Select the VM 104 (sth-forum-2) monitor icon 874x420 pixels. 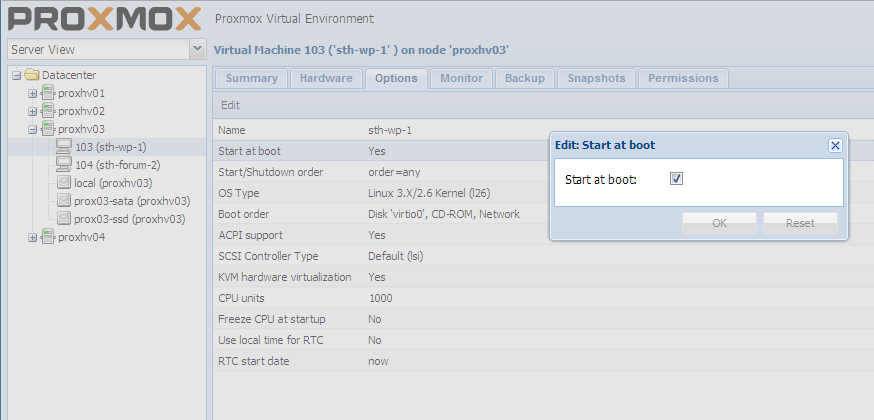64,165
